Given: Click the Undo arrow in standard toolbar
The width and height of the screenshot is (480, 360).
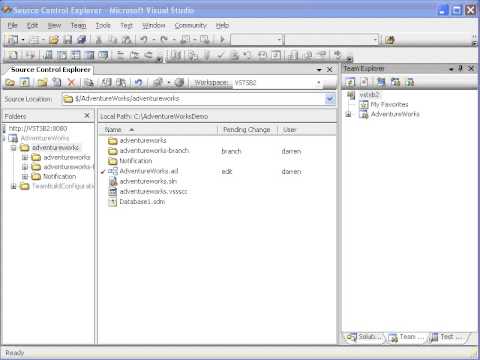Looking at the screenshot, I should pos(144,40).
